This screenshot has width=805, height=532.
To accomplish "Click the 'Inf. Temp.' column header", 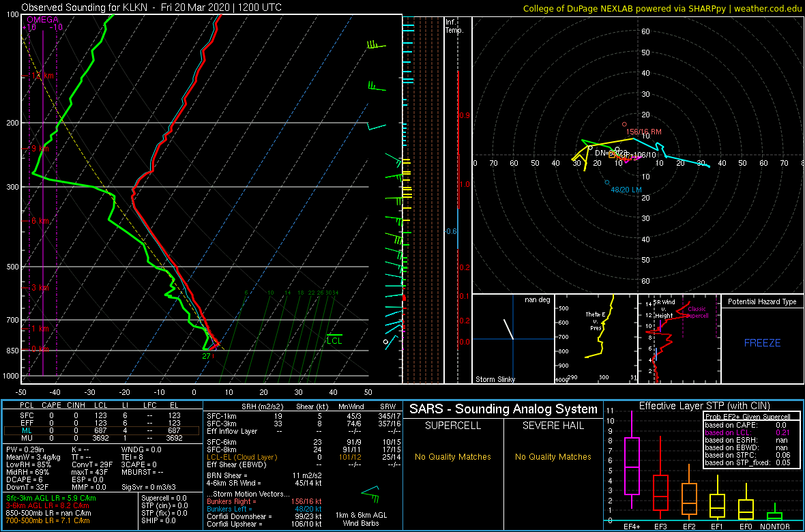I will click(x=454, y=26).
